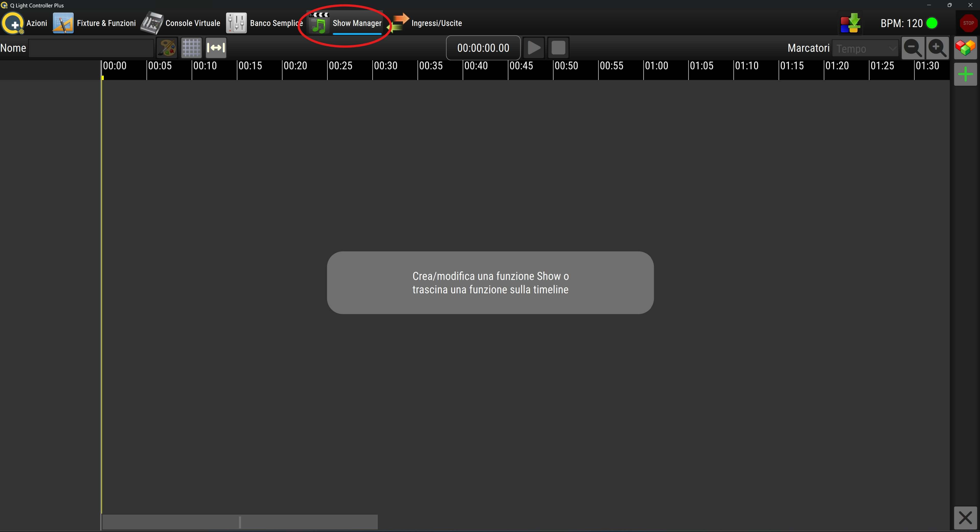Stop show playback with square button
Viewport: 980px width, 532px height.
tap(558, 48)
